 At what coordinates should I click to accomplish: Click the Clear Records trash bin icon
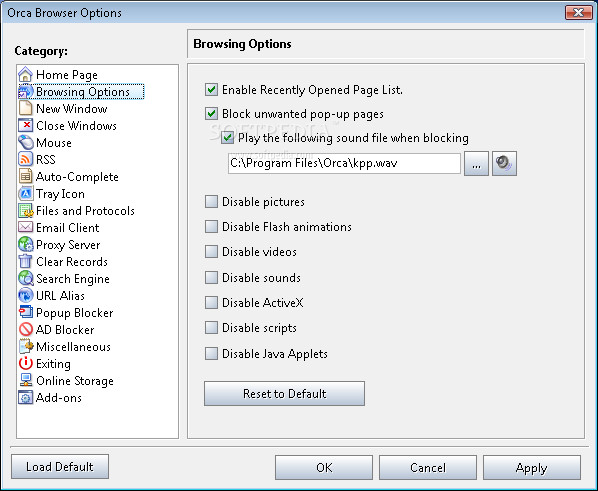[26, 261]
